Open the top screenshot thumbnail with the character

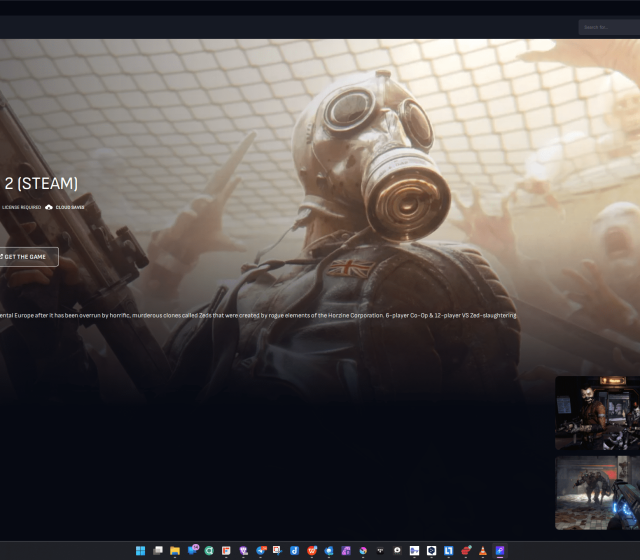point(597,413)
